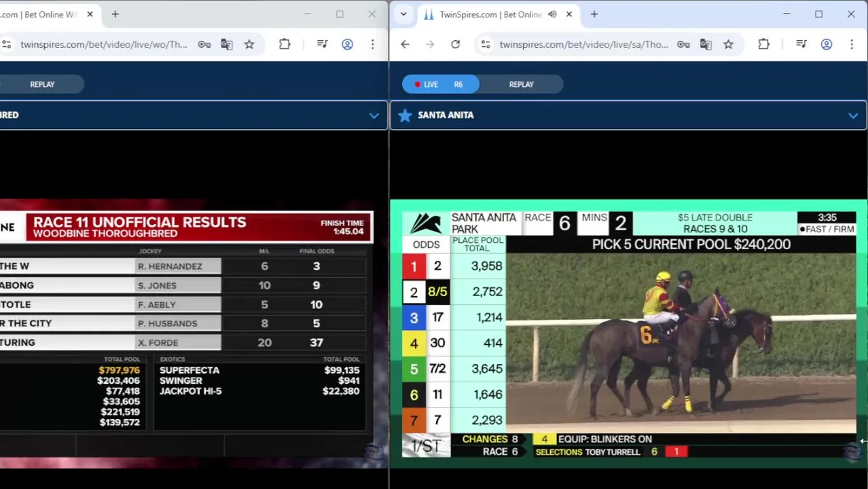Open media control icon in left window toolbar
This screenshot has width=868, height=489.
pos(323,45)
